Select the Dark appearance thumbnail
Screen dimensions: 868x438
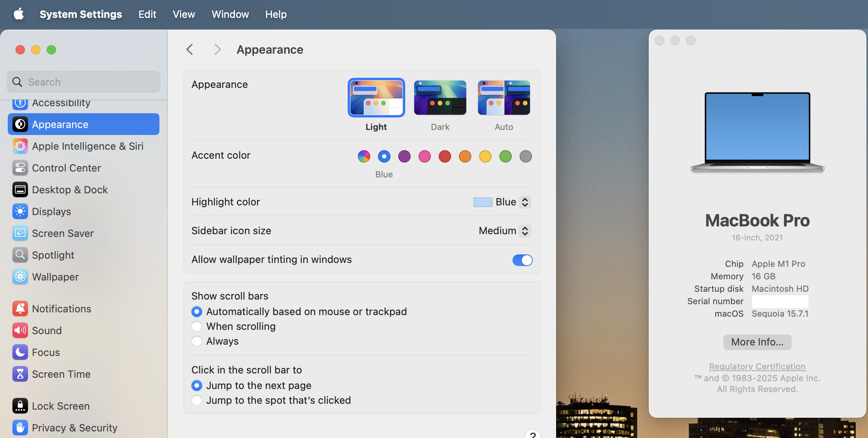(440, 98)
